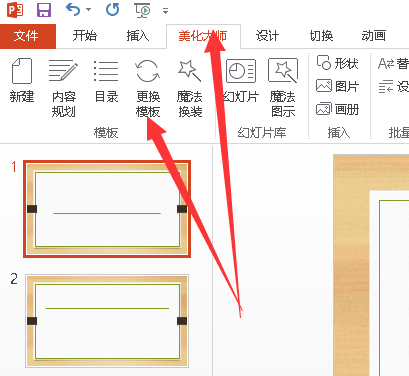Open the 幻灯片 slide library
This screenshot has height=376, width=409.
241,81
